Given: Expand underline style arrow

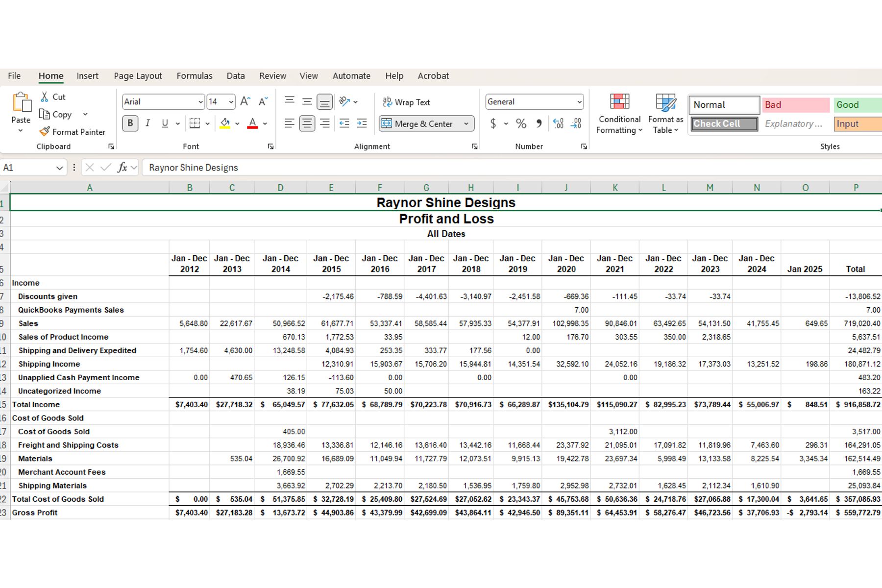Looking at the screenshot, I should coord(177,123).
